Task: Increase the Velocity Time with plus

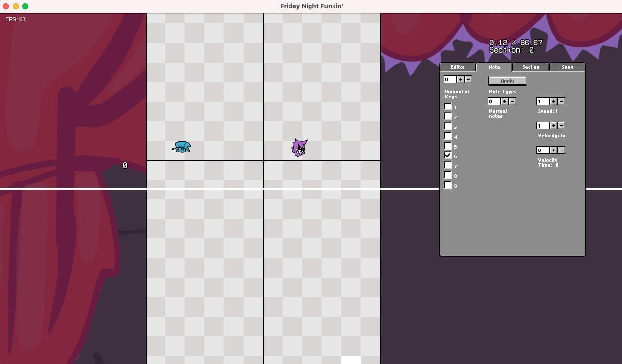Action: point(554,150)
